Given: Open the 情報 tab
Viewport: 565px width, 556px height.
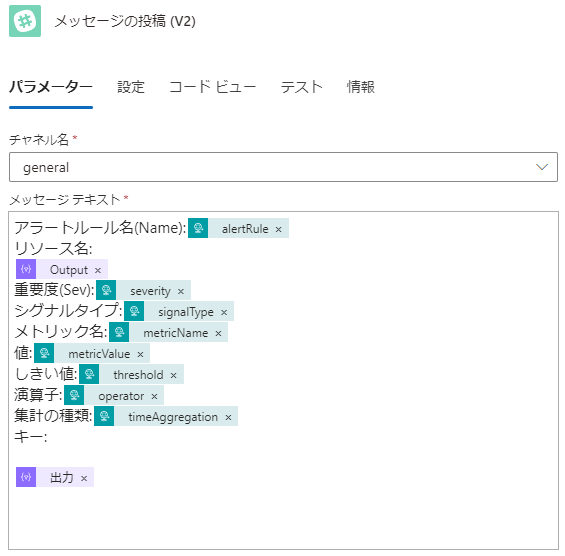Looking at the screenshot, I should pyautogui.click(x=361, y=87).
